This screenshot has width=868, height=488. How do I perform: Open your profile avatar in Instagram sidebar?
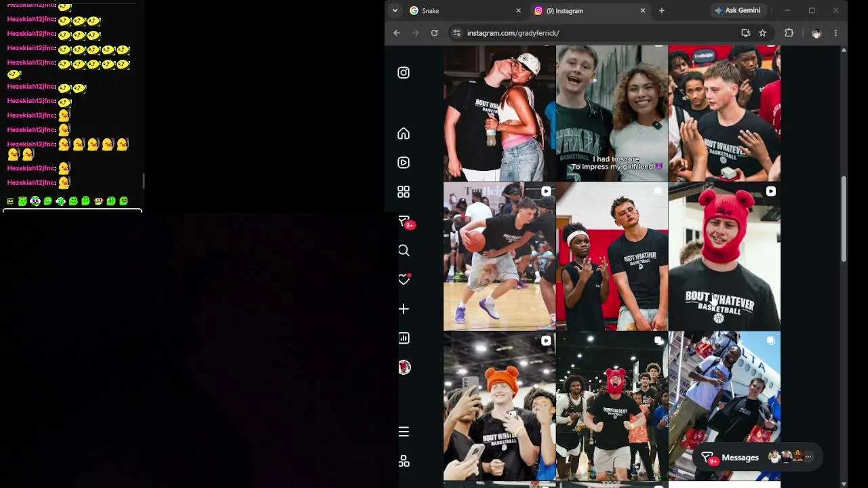[404, 367]
